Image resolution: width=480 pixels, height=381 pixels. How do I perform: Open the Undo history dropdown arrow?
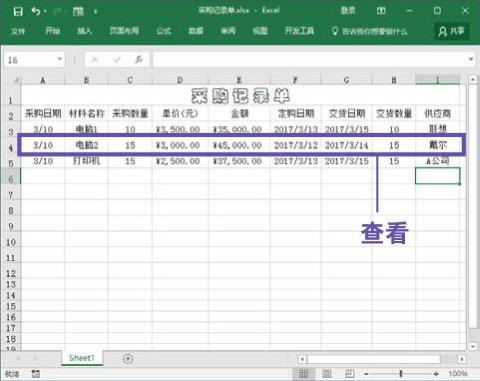pyautogui.click(x=45, y=12)
